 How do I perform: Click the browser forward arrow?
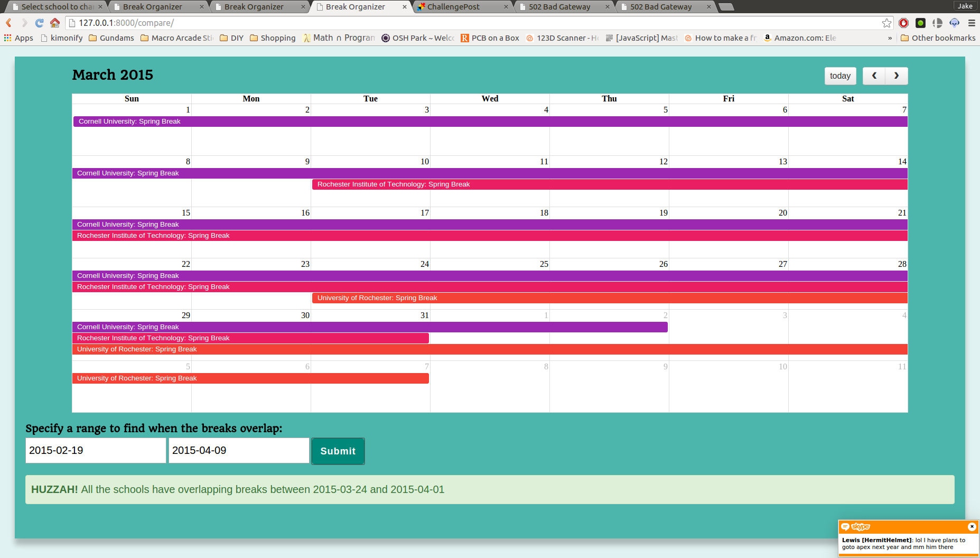tap(24, 23)
